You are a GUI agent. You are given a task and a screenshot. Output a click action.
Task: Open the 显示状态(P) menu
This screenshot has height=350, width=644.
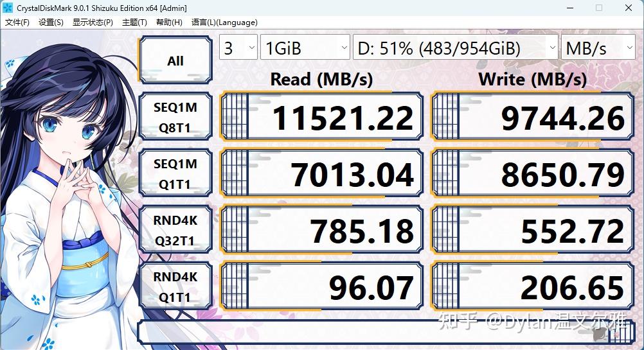coord(93,22)
